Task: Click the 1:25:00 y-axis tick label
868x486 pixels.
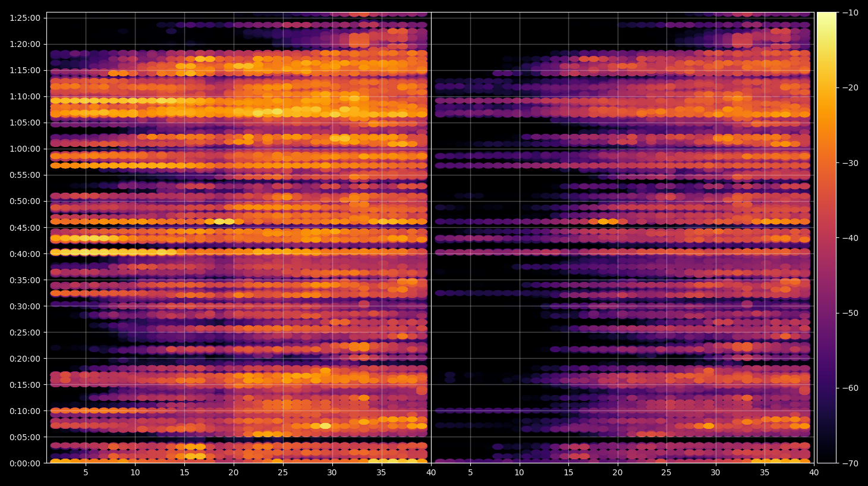Action: (x=25, y=18)
